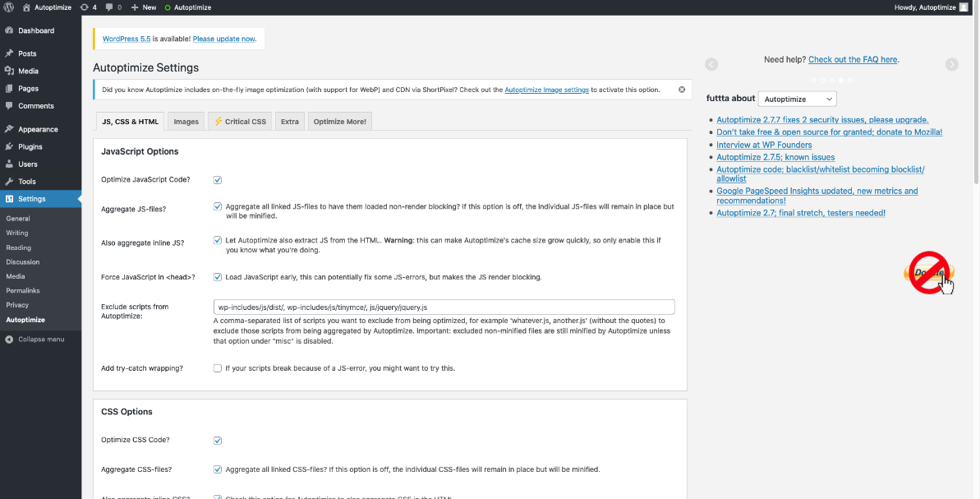Dismiss the image optimization notice
Viewport: 980px width, 499px height.
tap(681, 90)
